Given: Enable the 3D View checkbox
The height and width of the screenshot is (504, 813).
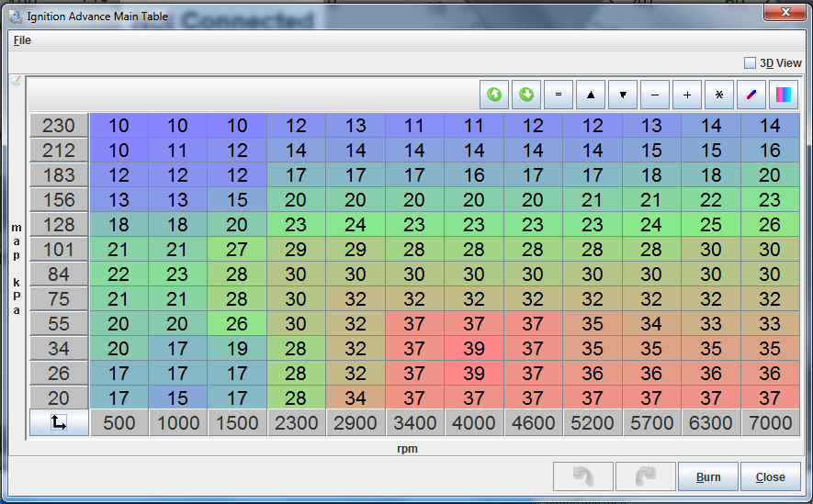Looking at the screenshot, I should tap(750, 63).
